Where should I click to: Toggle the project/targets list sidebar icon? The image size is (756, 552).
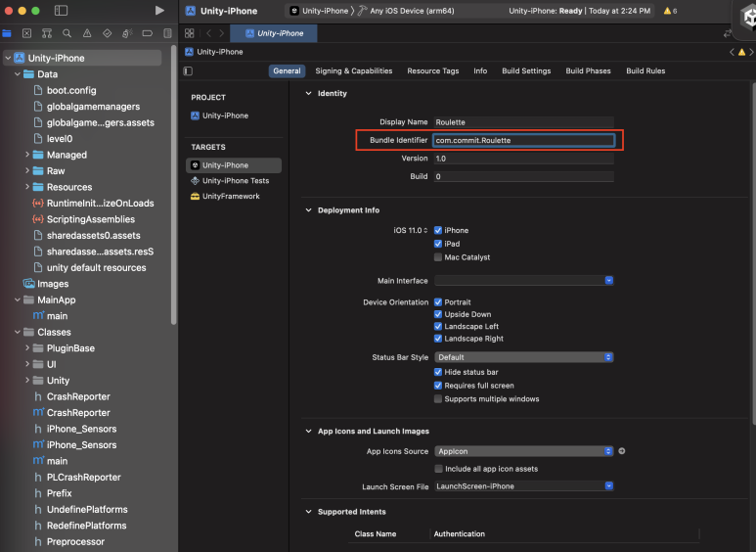[x=188, y=70]
